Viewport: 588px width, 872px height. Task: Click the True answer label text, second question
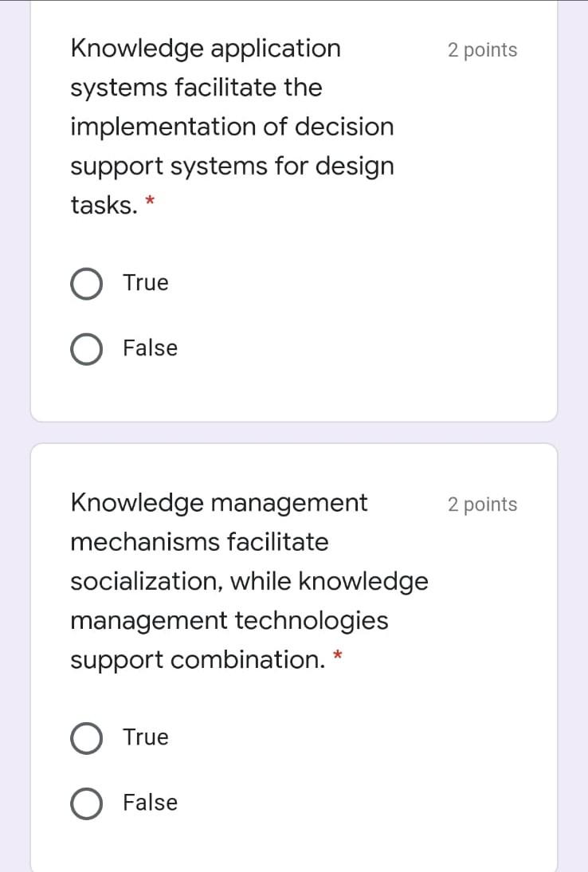point(144,738)
